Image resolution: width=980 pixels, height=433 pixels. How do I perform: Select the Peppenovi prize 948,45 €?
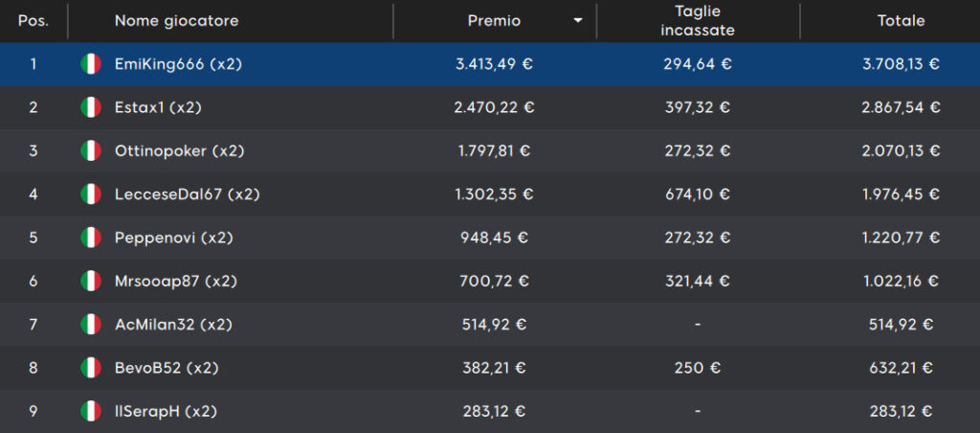(494, 238)
